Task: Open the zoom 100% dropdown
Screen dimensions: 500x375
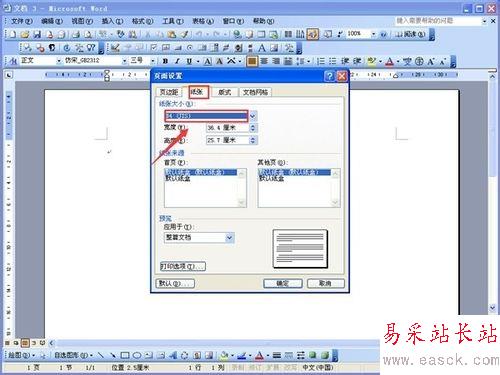Action: (x=373, y=34)
